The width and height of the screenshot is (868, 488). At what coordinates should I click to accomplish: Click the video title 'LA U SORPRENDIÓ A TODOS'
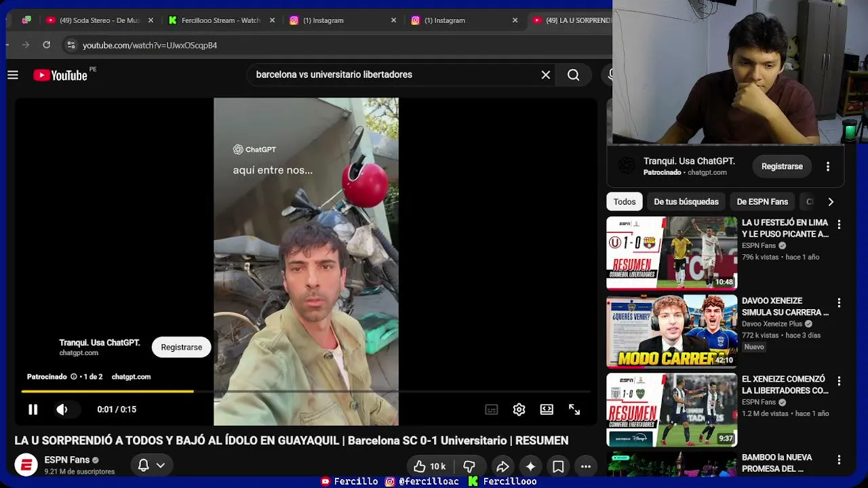pos(292,441)
